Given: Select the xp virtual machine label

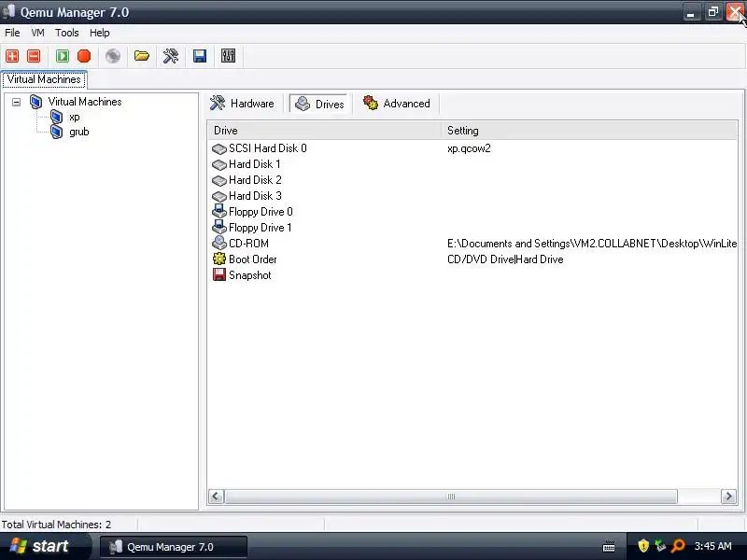Looking at the screenshot, I should 75,118.
